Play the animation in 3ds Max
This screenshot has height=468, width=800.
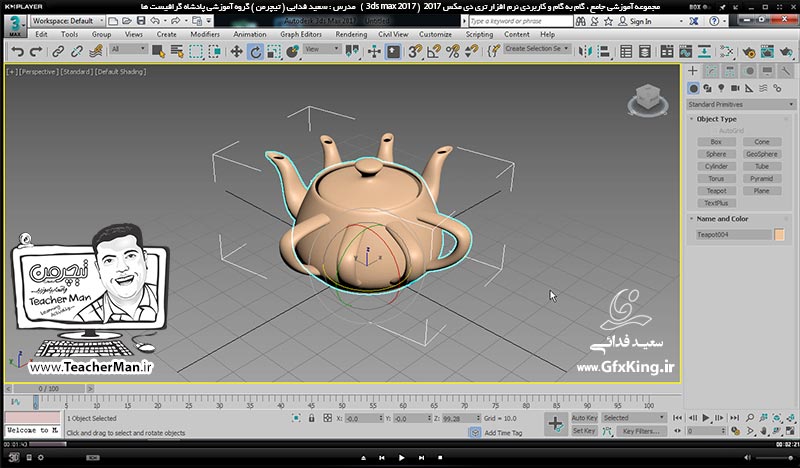[706, 417]
